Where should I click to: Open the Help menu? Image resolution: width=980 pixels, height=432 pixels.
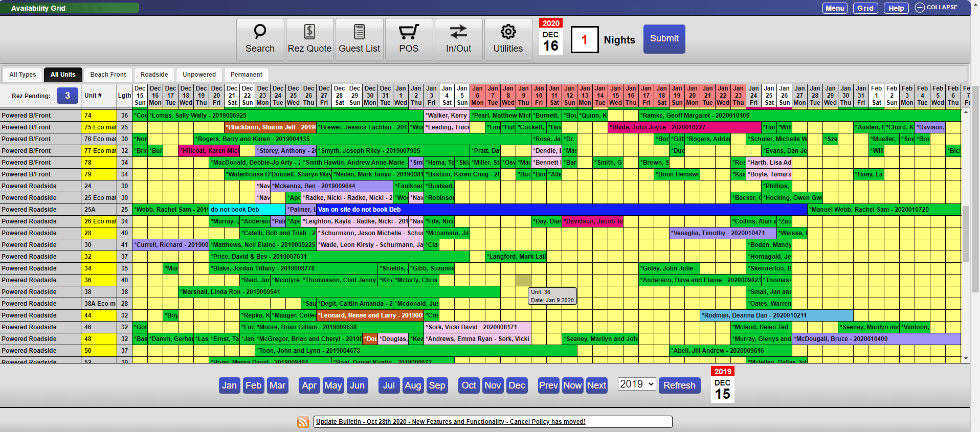tap(896, 8)
